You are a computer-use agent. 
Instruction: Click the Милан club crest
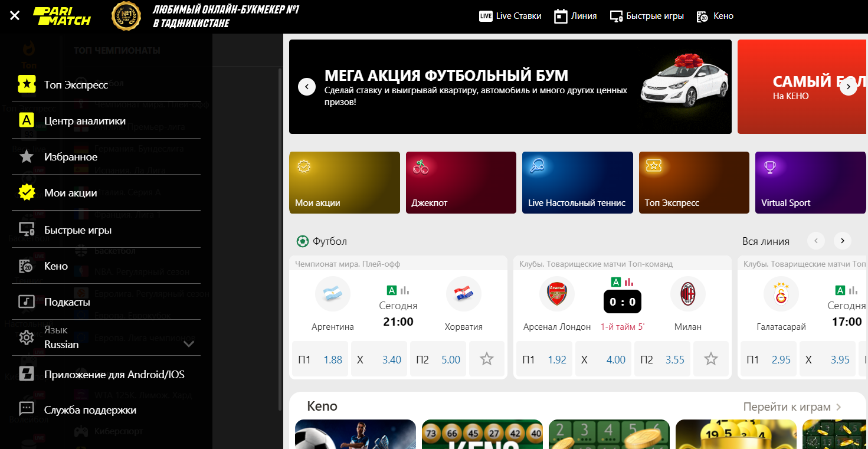[x=688, y=294]
